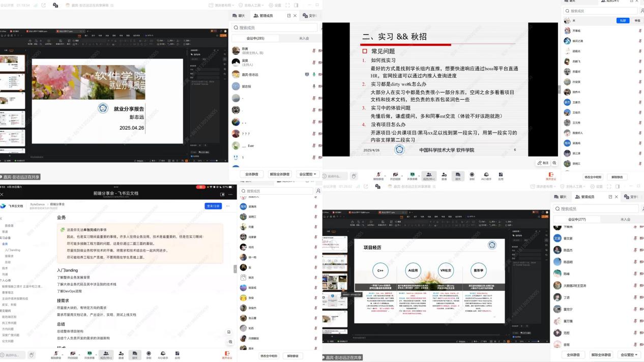Image resolution: width=644 pixels, height=362 pixels.
Task: Toggle microphone of 郭志恒 in member list
Action: coord(314,86)
